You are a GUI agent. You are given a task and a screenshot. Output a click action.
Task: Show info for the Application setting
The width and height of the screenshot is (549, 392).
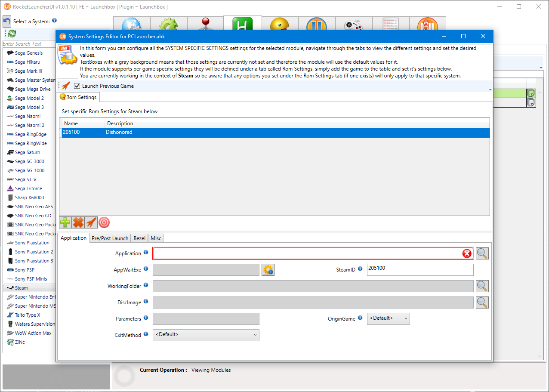pos(146,253)
